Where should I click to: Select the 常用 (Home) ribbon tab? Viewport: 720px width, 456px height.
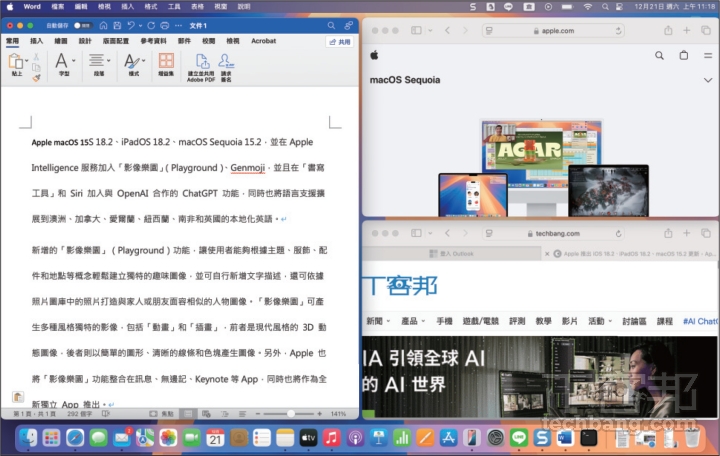tap(12, 41)
